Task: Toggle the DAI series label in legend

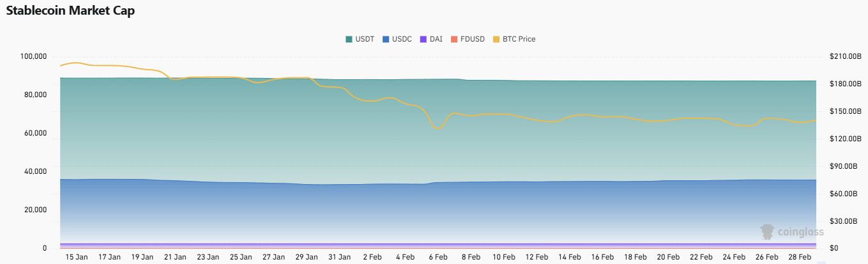Action: click(436, 39)
